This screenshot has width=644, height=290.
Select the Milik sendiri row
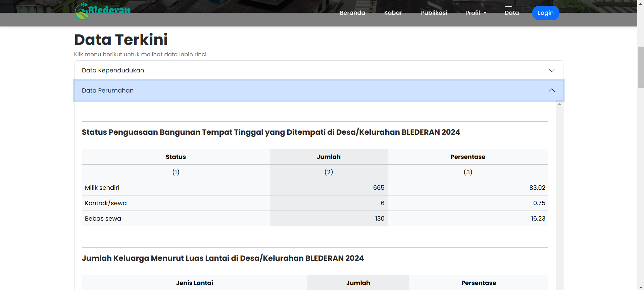102,188
